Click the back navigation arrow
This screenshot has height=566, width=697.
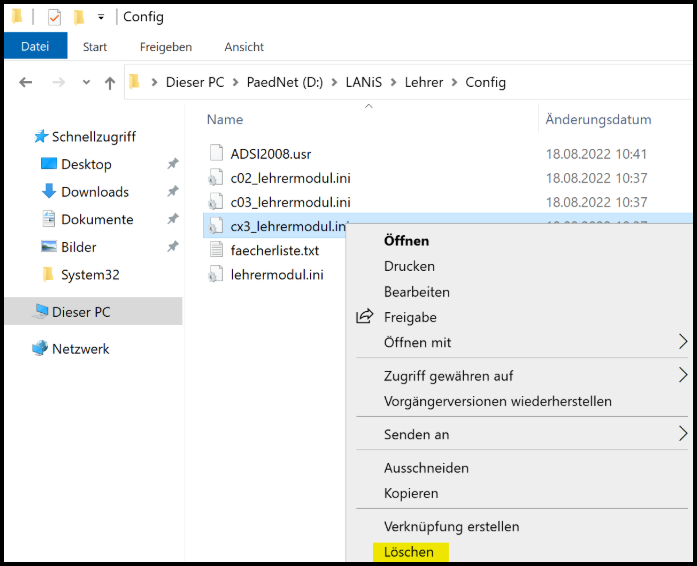click(26, 83)
